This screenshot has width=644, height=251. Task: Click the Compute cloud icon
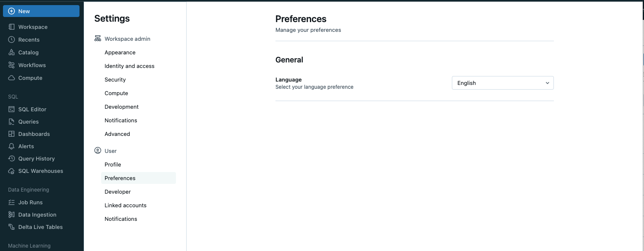[11, 78]
